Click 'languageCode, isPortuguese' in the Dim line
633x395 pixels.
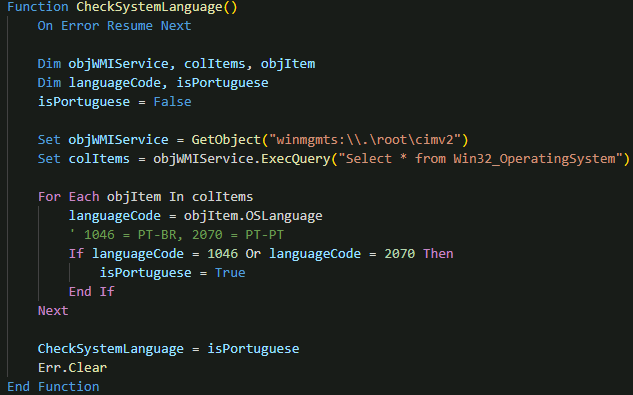tap(168, 83)
